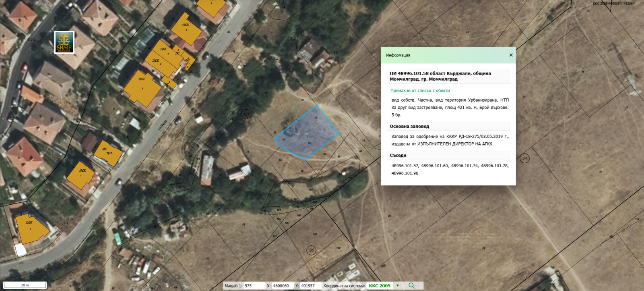
Task: Click the green magnifier search icon
Action: pos(411,285)
